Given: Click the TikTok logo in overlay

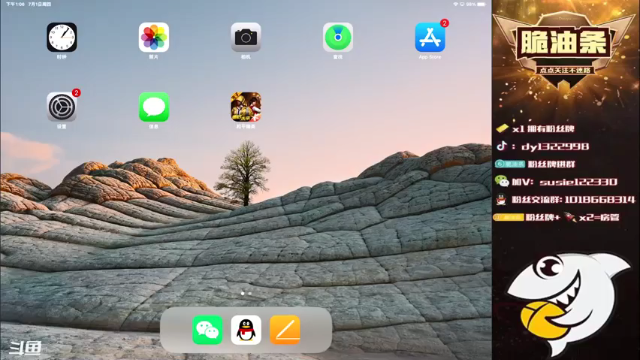Looking at the screenshot, I should pyautogui.click(x=502, y=146).
